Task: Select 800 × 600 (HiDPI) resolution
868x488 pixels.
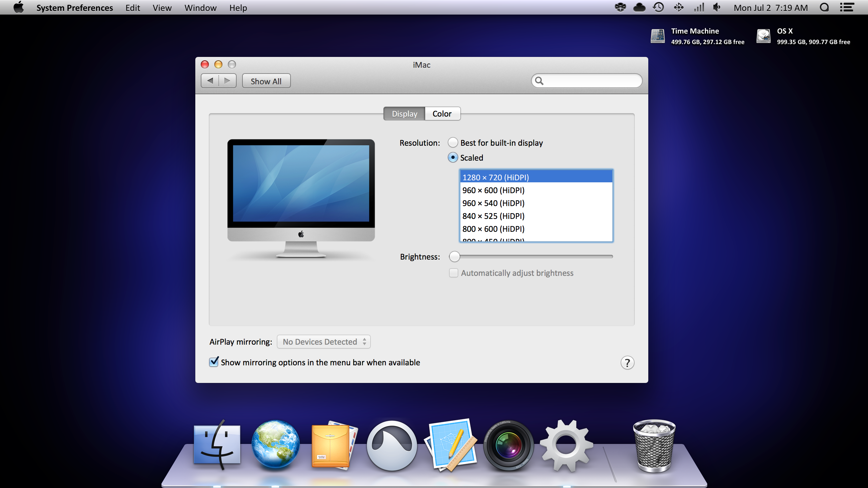Action: coord(536,229)
